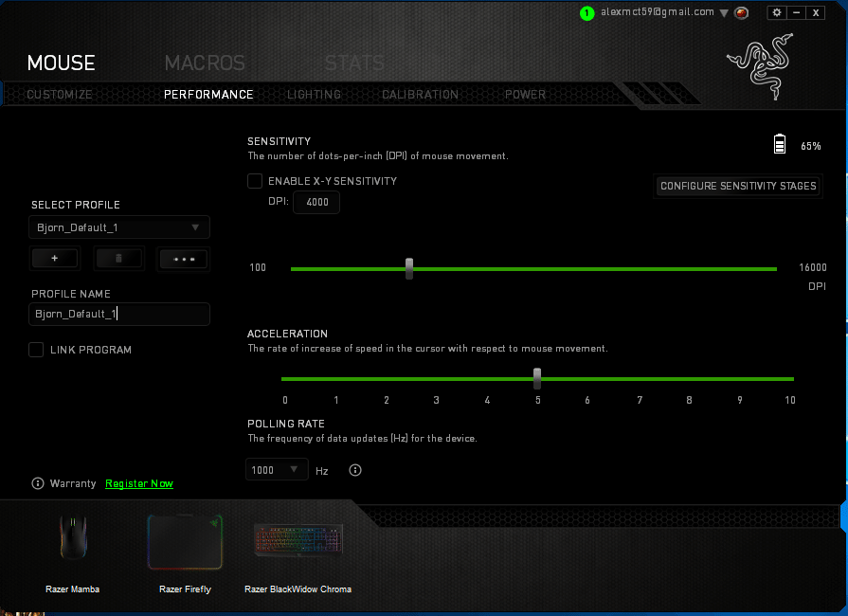The width and height of the screenshot is (848, 616).
Task: Enable the X-Y sensitivity checkbox
Action: tap(255, 181)
